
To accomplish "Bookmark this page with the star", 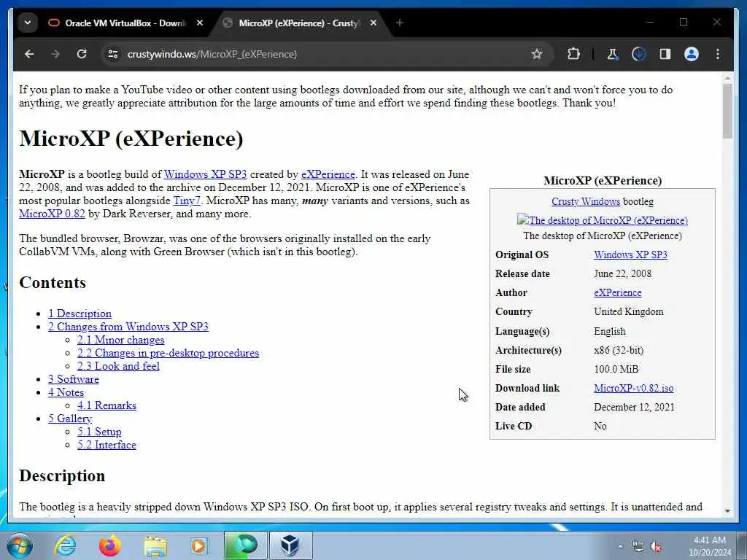I will [537, 54].
